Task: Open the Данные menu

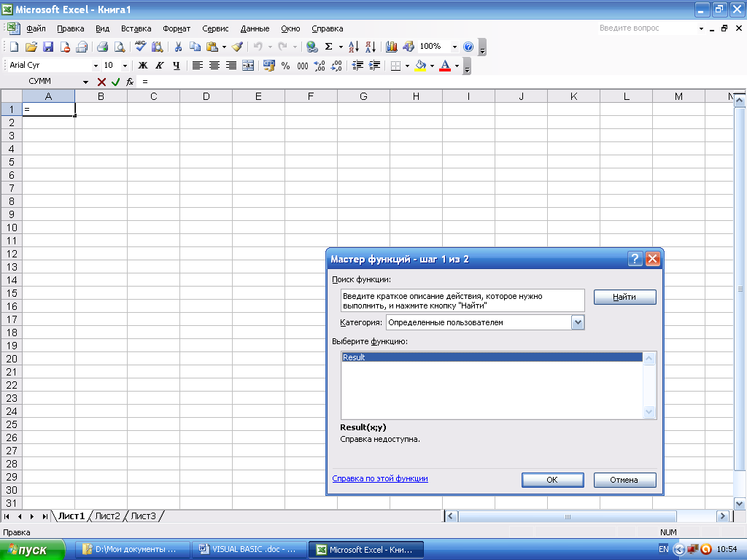Action: pyautogui.click(x=255, y=28)
